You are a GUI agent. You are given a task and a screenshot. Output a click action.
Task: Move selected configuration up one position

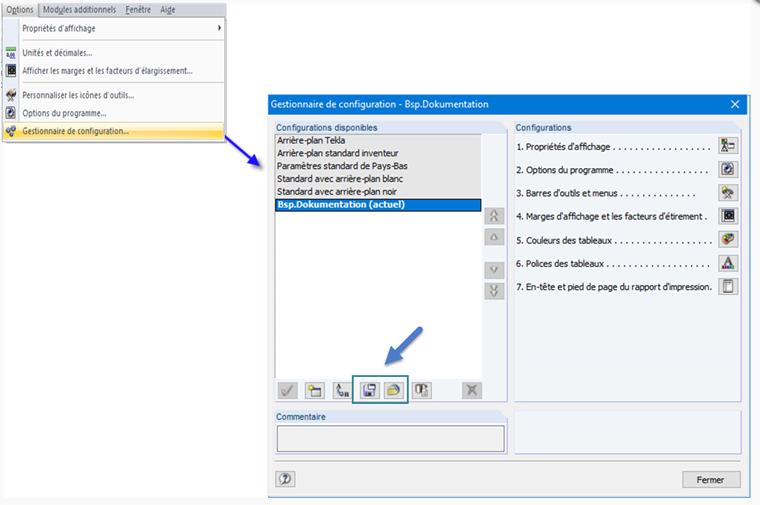494,237
